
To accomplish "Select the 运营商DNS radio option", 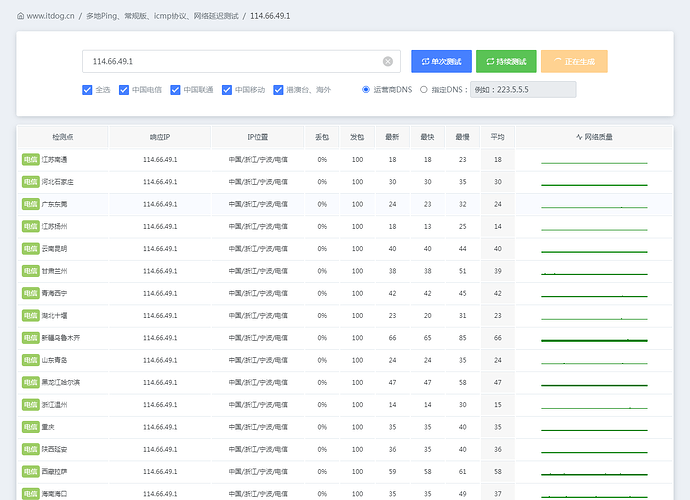I will pyautogui.click(x=366, y=90).
